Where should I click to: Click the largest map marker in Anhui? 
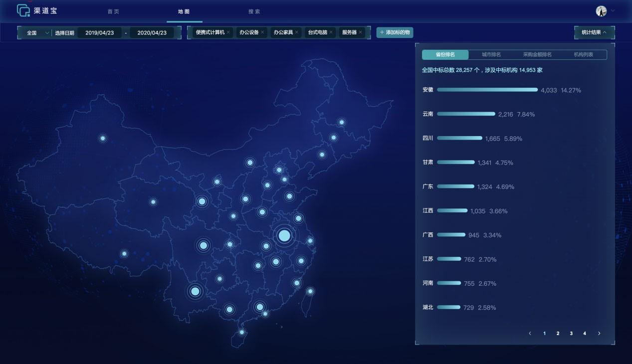tap(284, 235)
